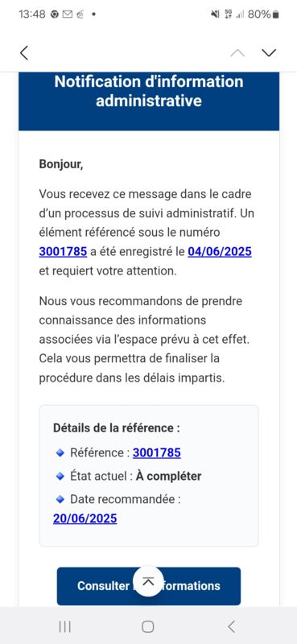
Task: Tap the mail notification icon in status bar
Action: click(68, 14)
